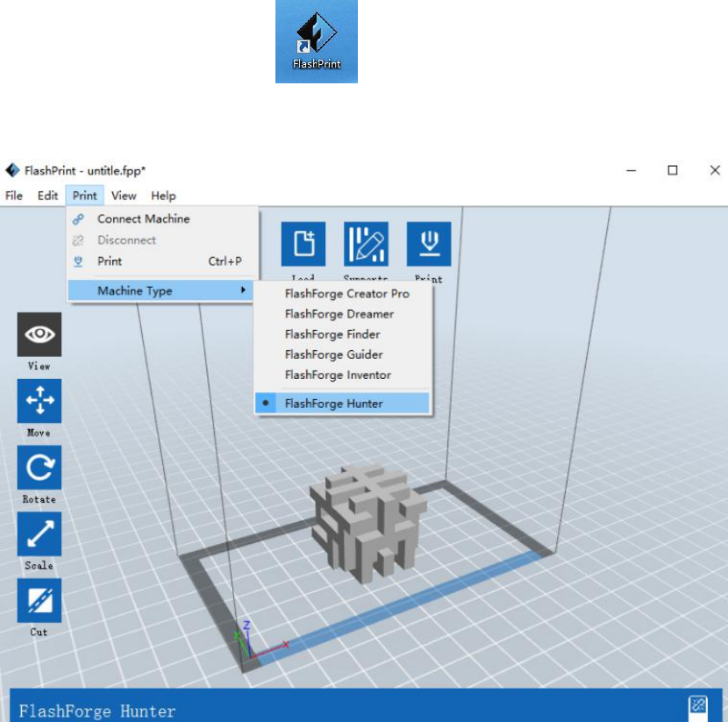Select FlashForge Dreamer machine type
The image size is (728, 722).
click(343, 314)
